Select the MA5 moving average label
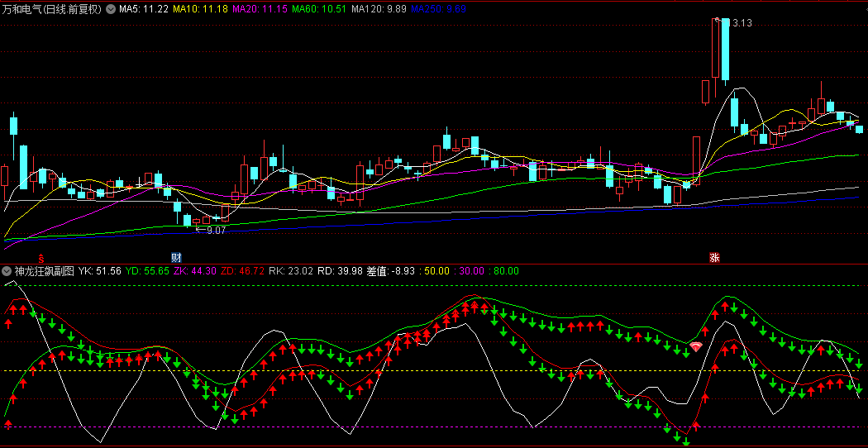This screenshot has height=448, width=868. point(144,9)
